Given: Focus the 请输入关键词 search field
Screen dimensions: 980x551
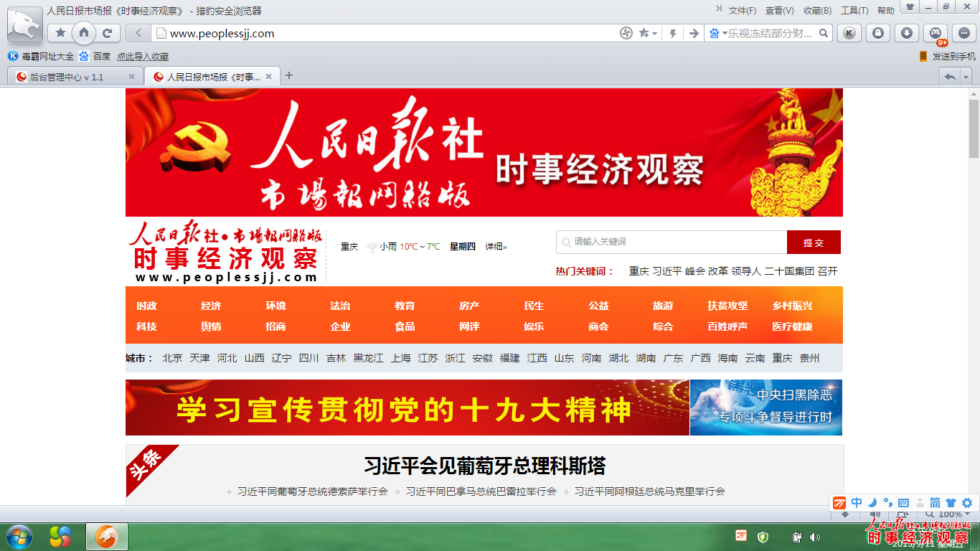Looking at the screenshot, I should tap(672, 242).
